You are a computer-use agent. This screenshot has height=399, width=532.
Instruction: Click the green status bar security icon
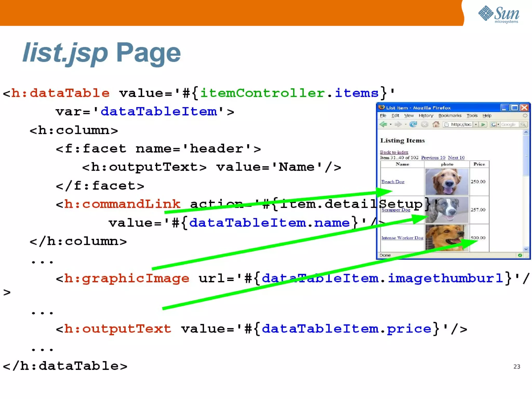click(x=520, y=255)
